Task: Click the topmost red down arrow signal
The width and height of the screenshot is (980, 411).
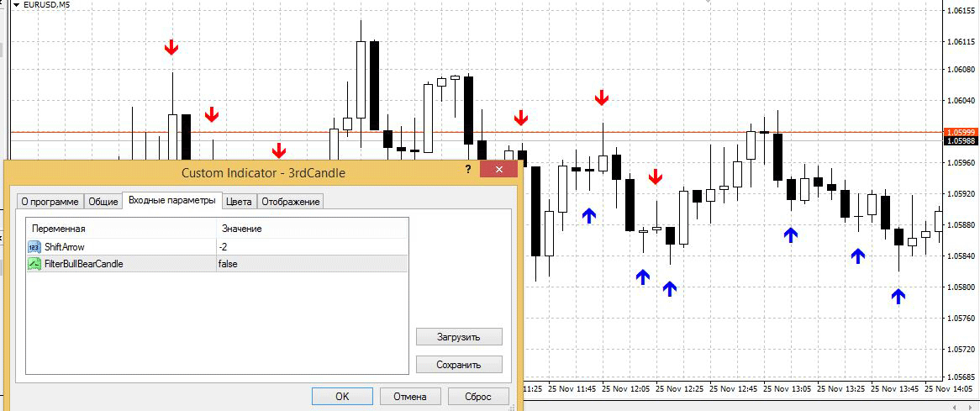Action: (x=171, y=47)
